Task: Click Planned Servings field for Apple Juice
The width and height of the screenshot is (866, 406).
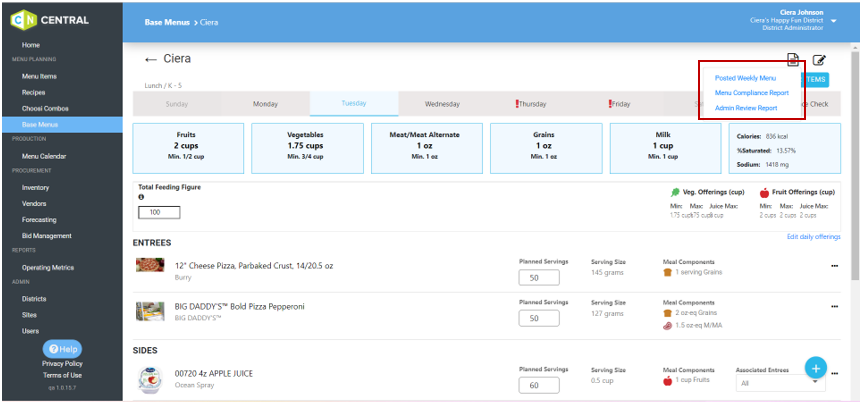Action: 539,386
